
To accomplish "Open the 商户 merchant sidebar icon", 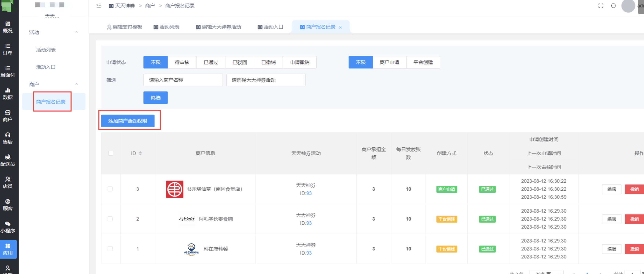I will 8,116.
